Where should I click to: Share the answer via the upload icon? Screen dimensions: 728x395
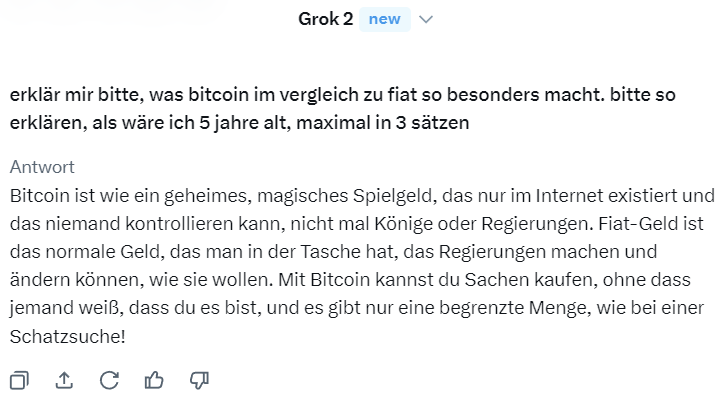(64, 380)
